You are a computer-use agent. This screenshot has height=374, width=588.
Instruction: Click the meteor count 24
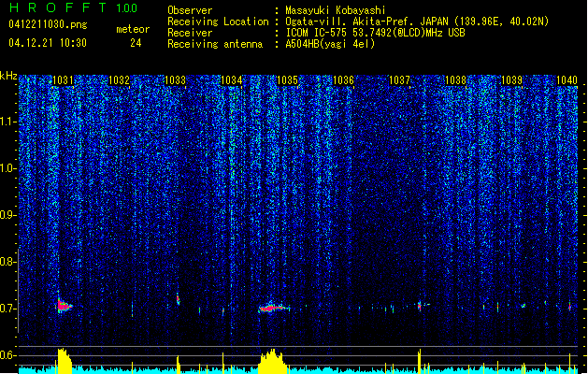[x=136, y=43]
